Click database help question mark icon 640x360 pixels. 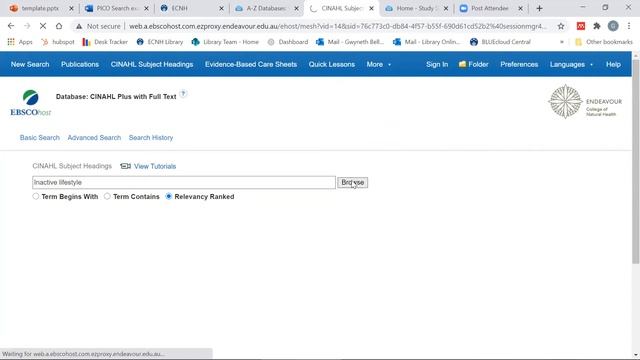[x=183, y=94]
